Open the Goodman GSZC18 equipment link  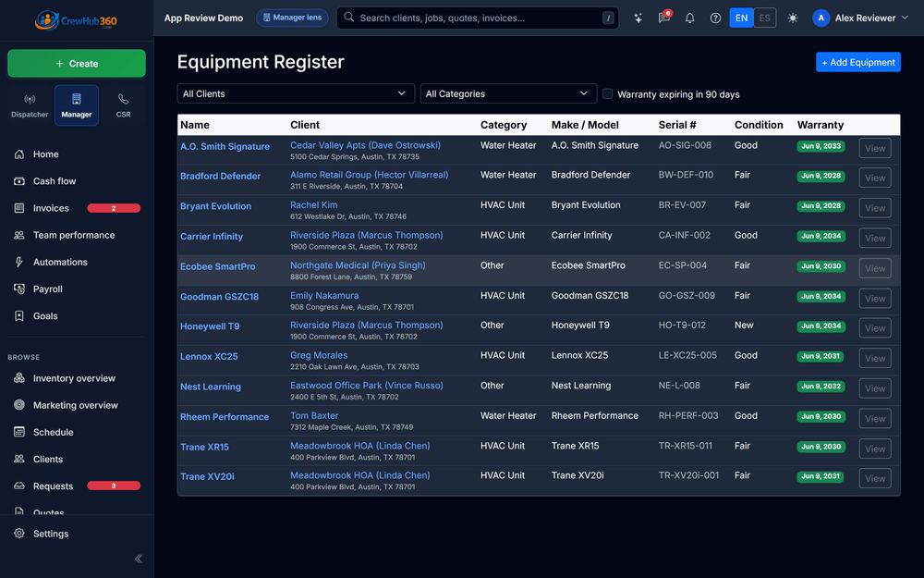click(x=219, y=297)
